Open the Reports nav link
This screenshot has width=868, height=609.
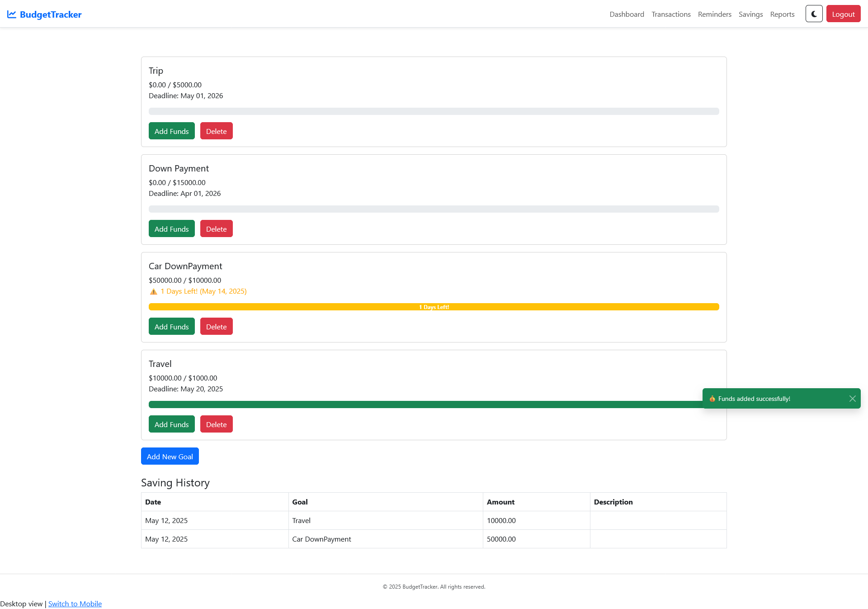pyautogui.click(x=782, y=14)
